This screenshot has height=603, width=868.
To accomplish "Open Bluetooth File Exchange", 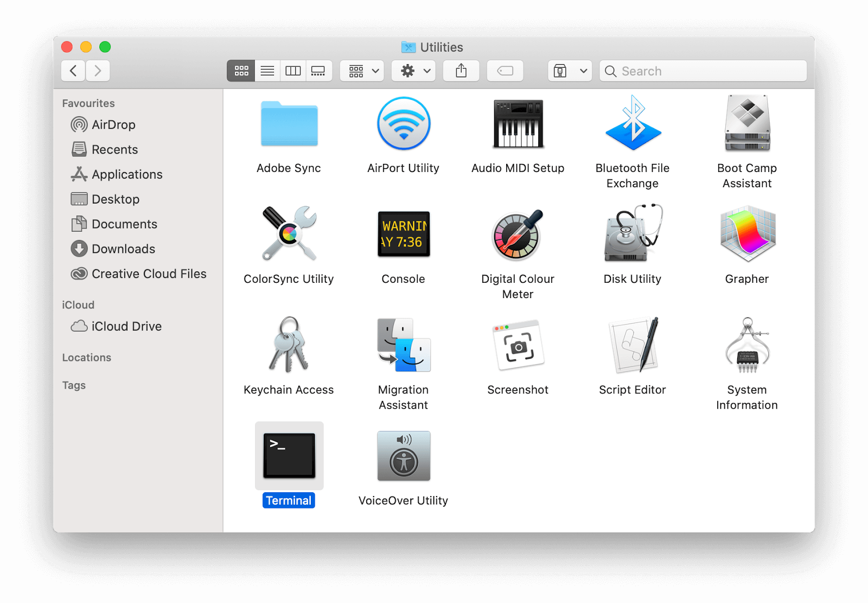I will [633, 124].
